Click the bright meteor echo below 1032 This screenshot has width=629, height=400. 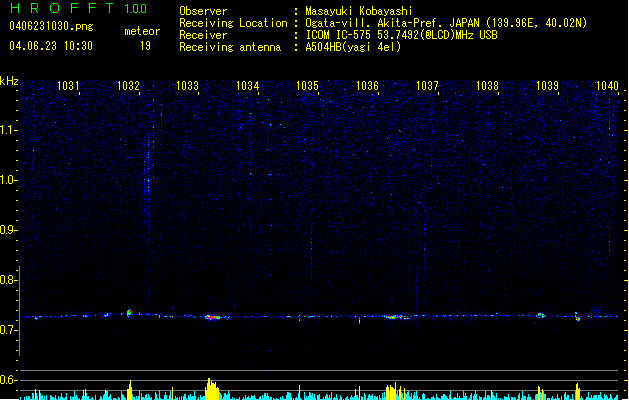point(129,313)
